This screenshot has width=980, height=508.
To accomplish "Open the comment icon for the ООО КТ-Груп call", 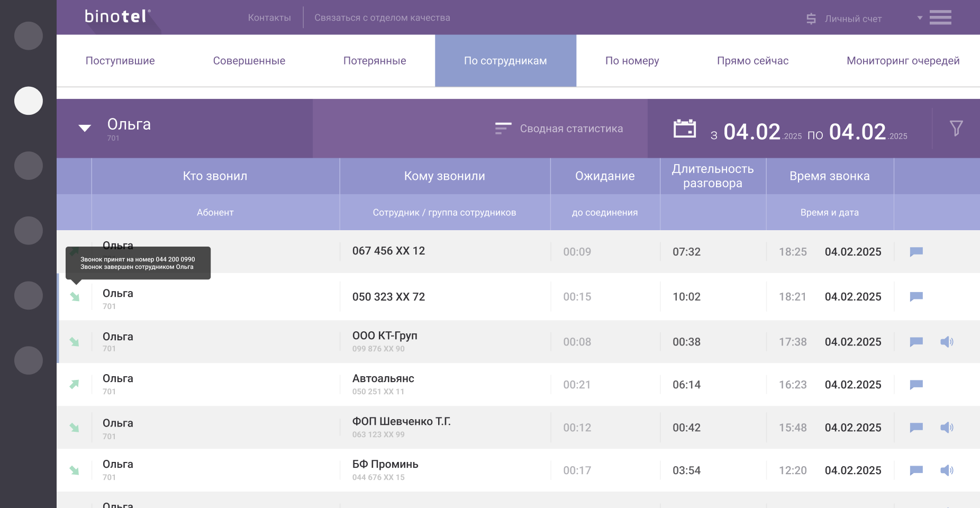I will coord(917,342).
